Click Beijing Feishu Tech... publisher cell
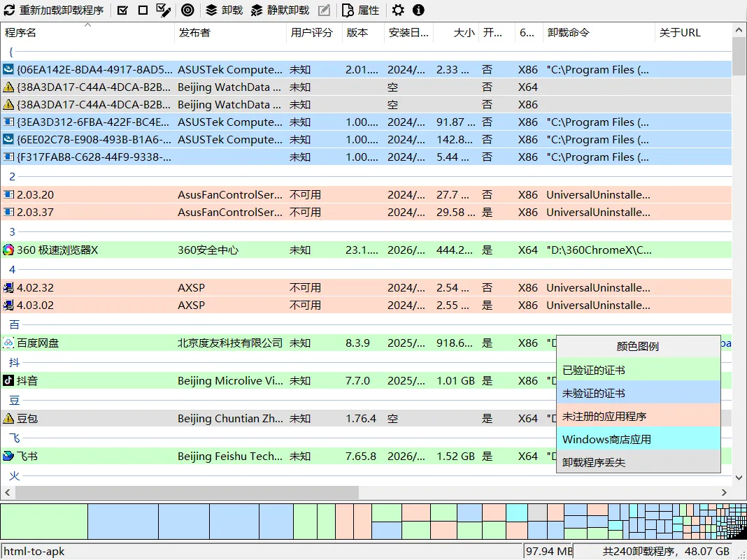The width and height of the screenshot is (747, 560). click(x=230, y=457)
